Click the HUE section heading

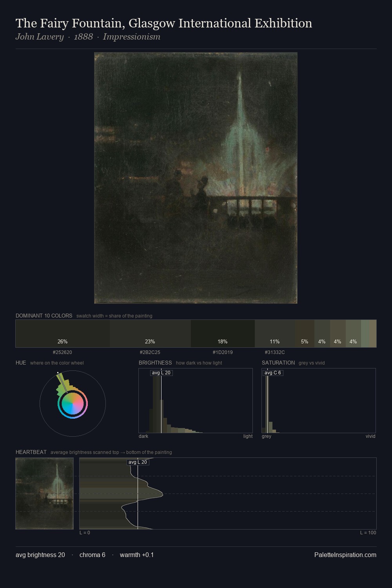tap(21, 363)
